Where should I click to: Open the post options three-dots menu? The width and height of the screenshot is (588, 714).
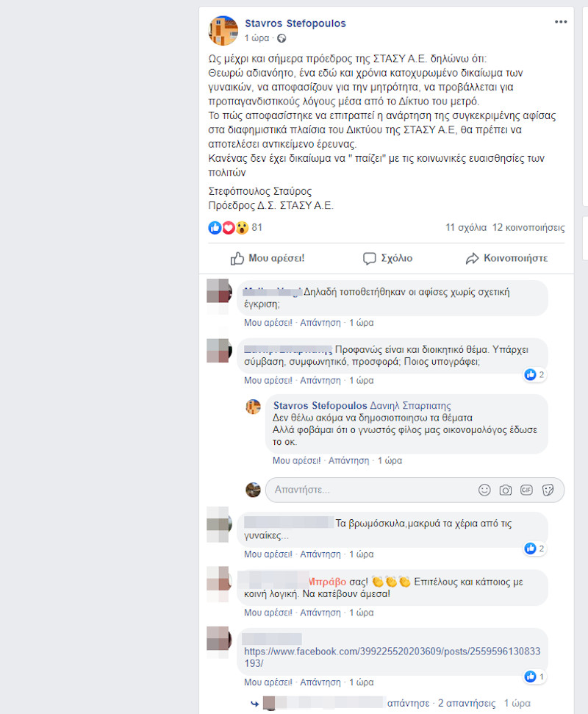point(560,22)
